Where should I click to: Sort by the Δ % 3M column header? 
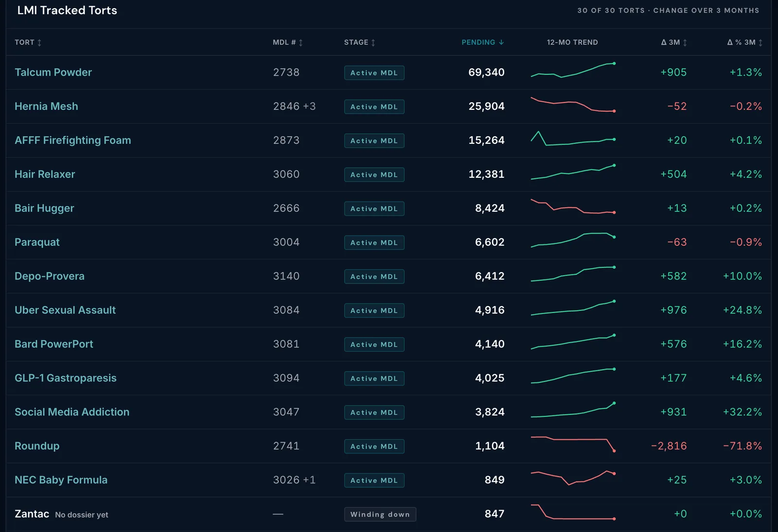click(x=744, y=42)
